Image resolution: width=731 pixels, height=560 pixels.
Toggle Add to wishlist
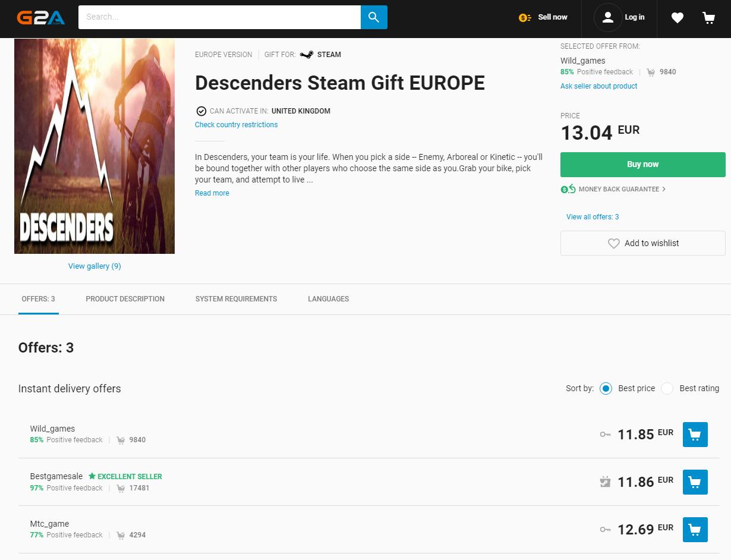click(642, 243)
